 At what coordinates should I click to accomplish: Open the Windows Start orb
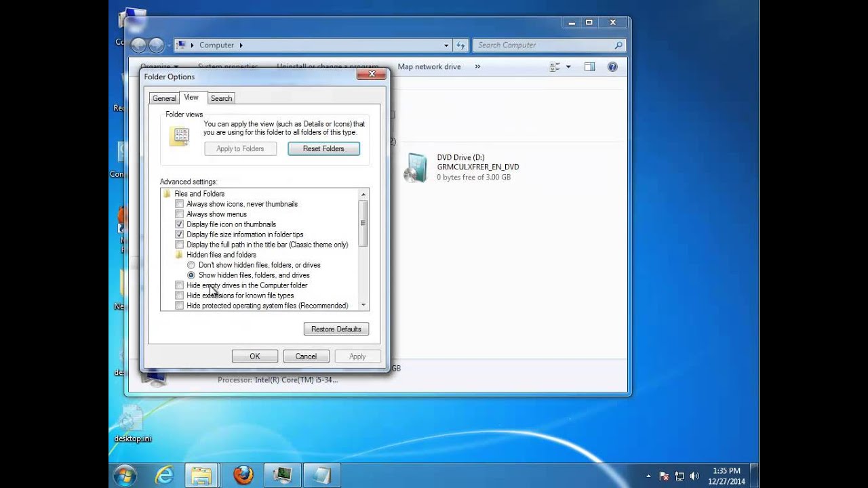pos(125,476)
